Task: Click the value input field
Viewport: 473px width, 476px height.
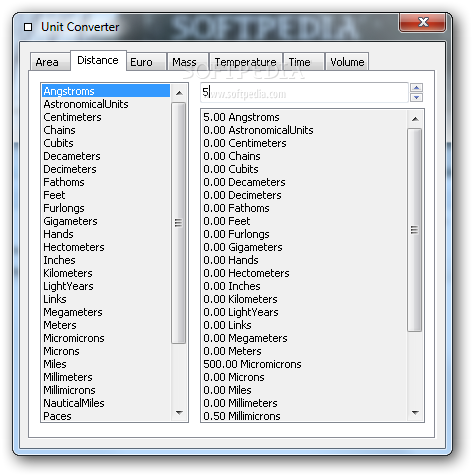Action: coord(304,92)
